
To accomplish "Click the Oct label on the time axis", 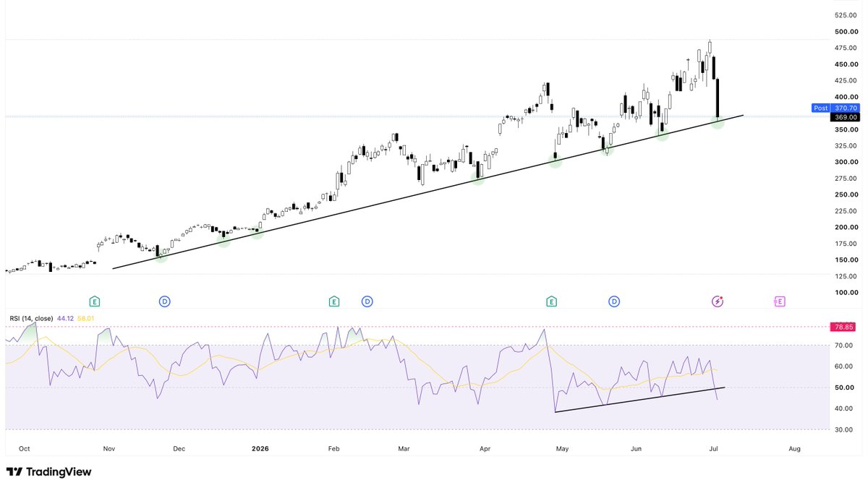I will coord(24,449).
